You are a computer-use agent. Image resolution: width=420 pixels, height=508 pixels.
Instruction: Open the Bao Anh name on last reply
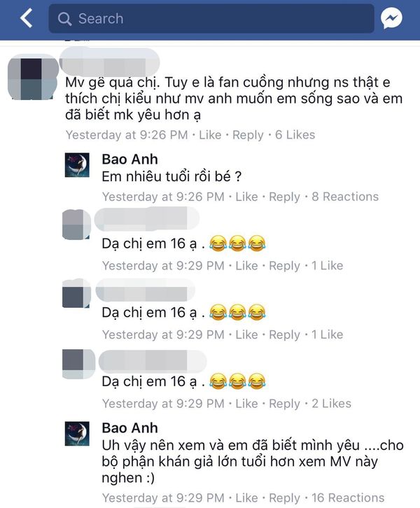pos(129,428)
